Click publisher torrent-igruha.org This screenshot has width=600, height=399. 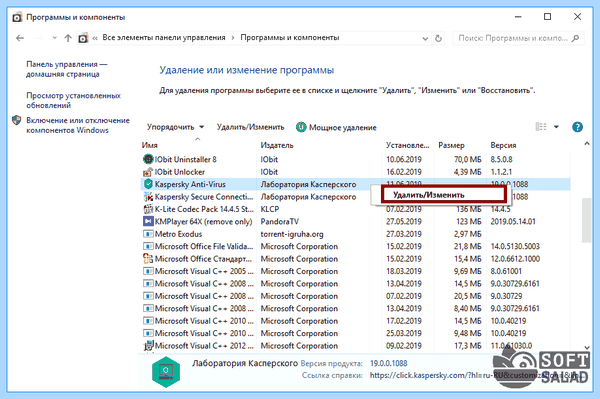tap(292, 234)
